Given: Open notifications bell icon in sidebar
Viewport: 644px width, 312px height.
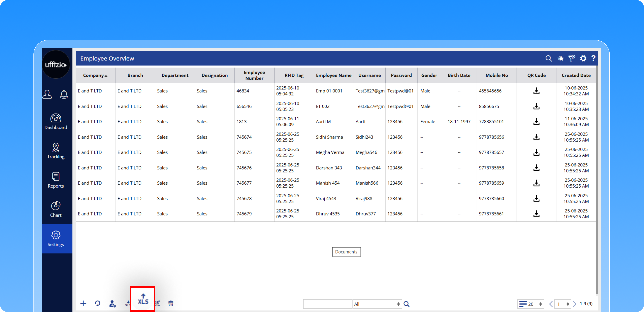Looking at the screenshot, I should coord(64,94).
